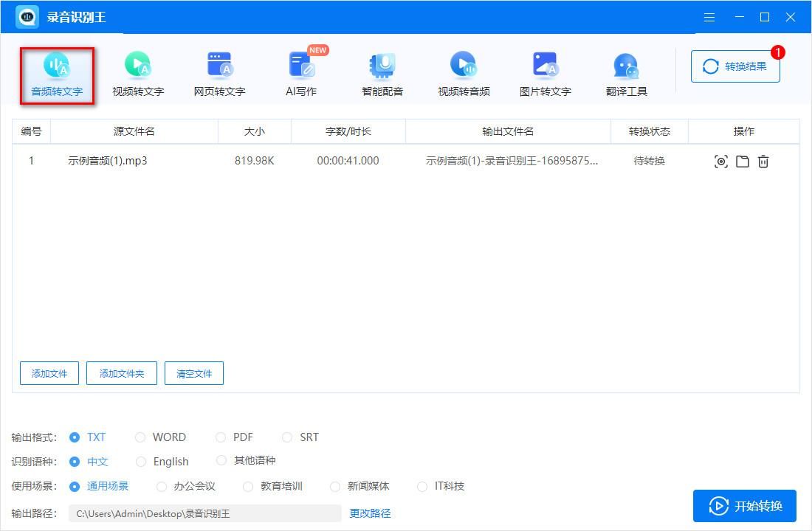View 转换结果 conversion results
812x531 pixels.
(x=735, y=66)
